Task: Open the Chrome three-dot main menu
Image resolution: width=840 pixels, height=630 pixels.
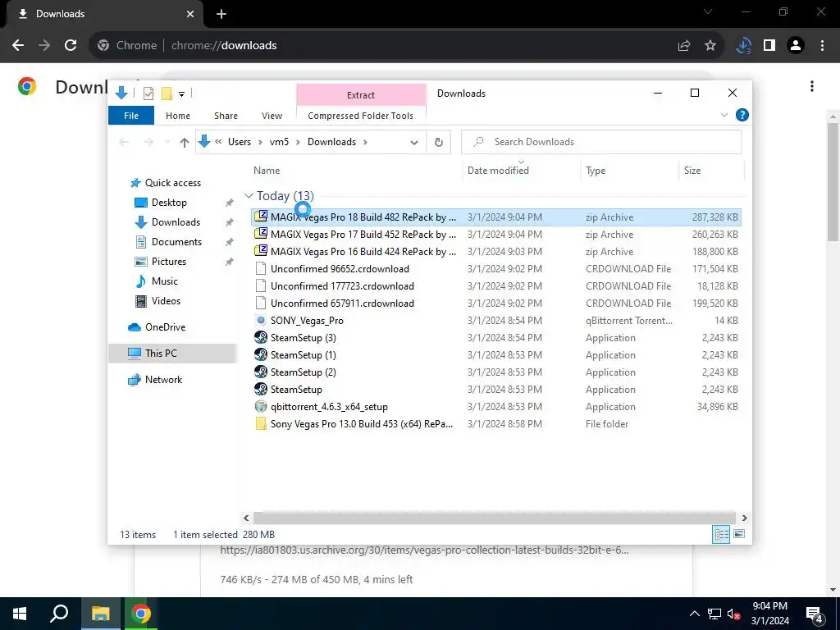Action: (x=822, y=46)
